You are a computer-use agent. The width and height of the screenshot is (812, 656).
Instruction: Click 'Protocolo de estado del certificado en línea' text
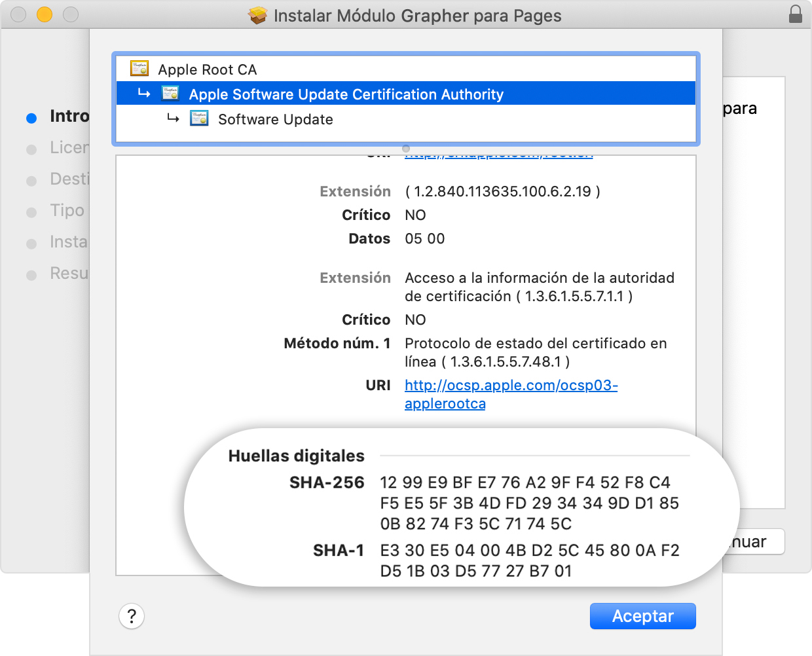[536, 352]
